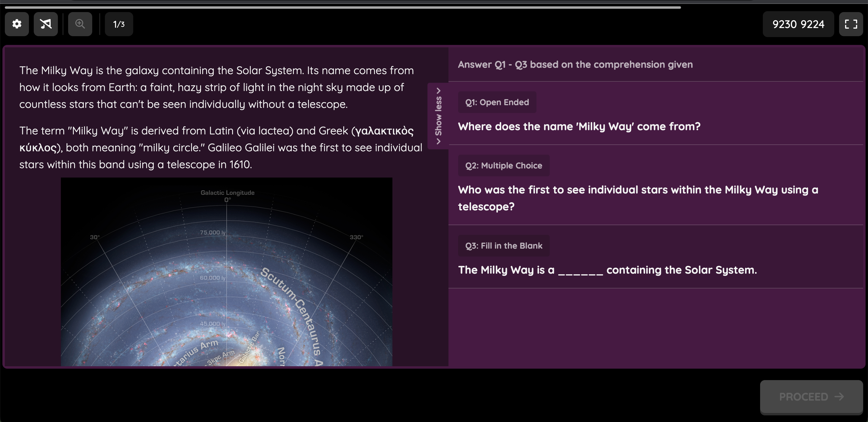The width and height of the screenshot is (868, 422).
Task: Click question 'Where does the name 'Milky Way' come from?'
Action: pos(579,126)
